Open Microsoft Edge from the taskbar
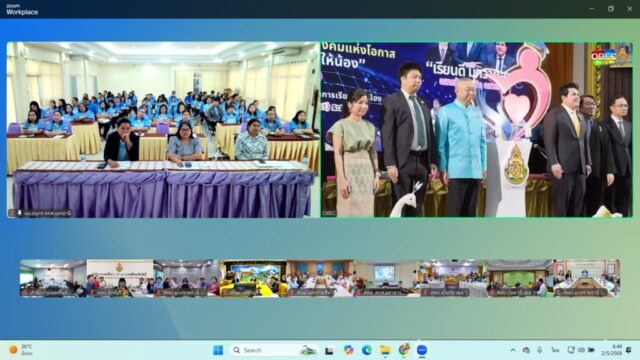 [367, 350]
